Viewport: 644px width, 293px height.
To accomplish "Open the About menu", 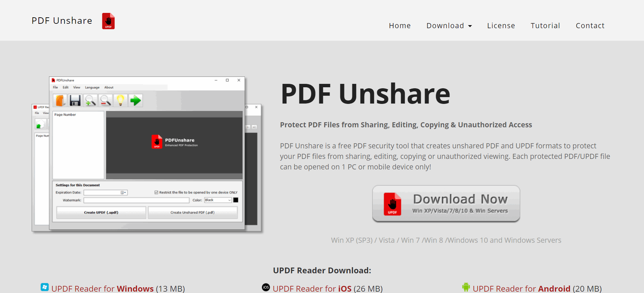I will (109, 88).
